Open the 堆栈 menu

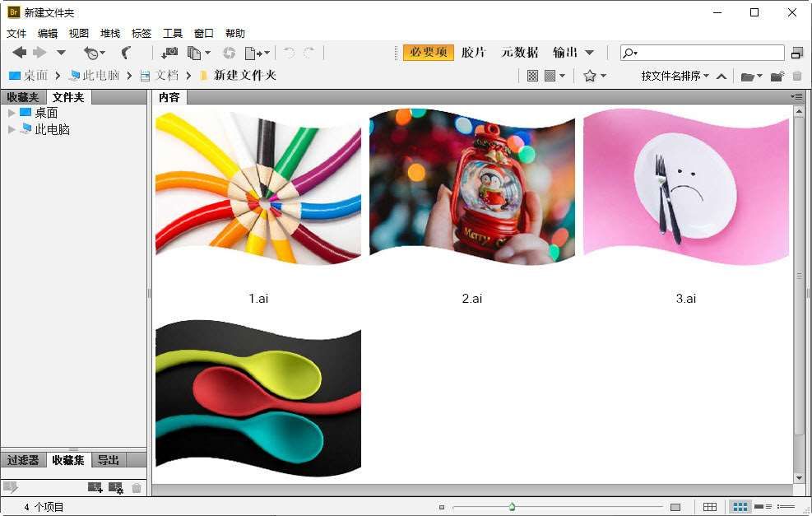click(109, 33)
